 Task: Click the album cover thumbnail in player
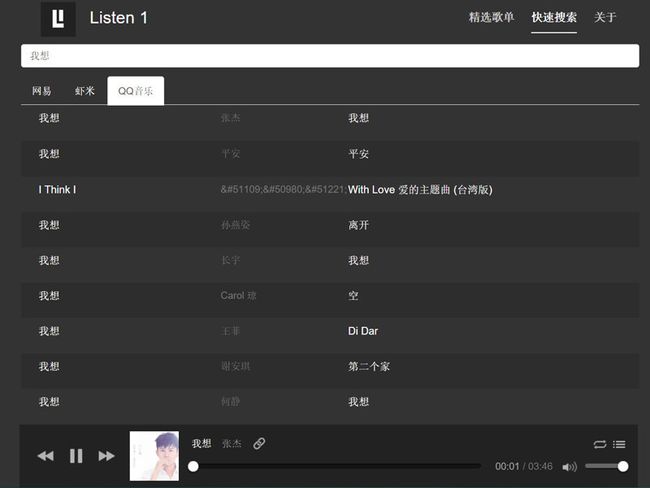[x=154, y=456]
